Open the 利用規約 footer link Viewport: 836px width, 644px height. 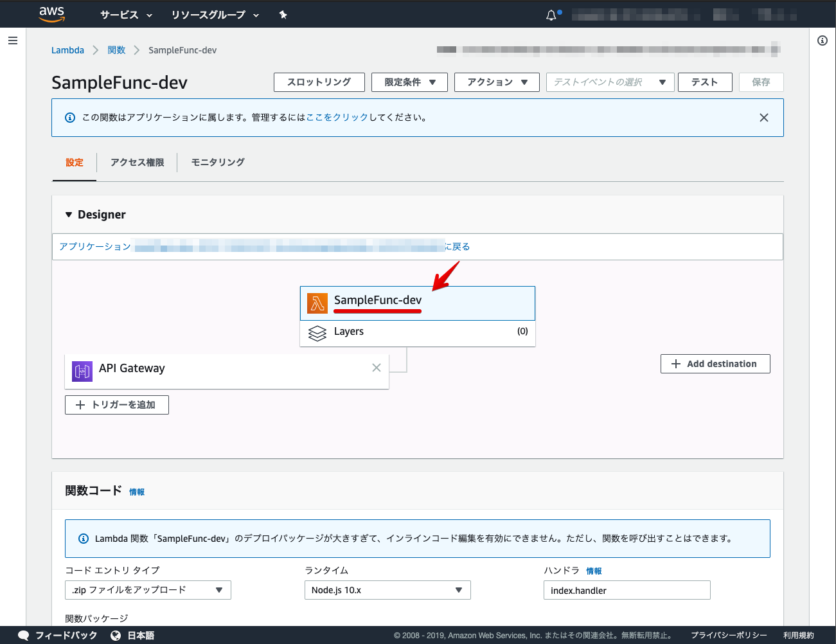pyautogui.click(x=799, y=635)
